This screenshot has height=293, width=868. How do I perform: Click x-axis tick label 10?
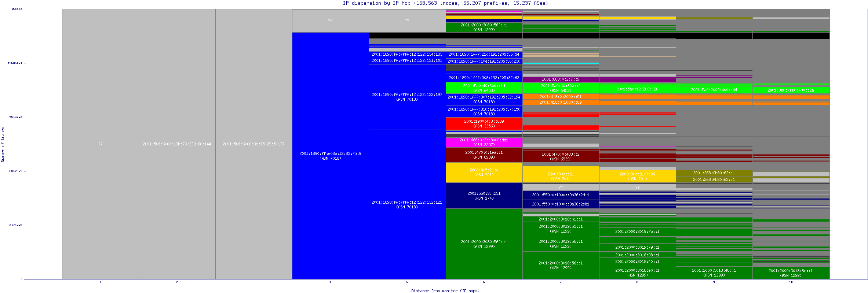[791, 282]
